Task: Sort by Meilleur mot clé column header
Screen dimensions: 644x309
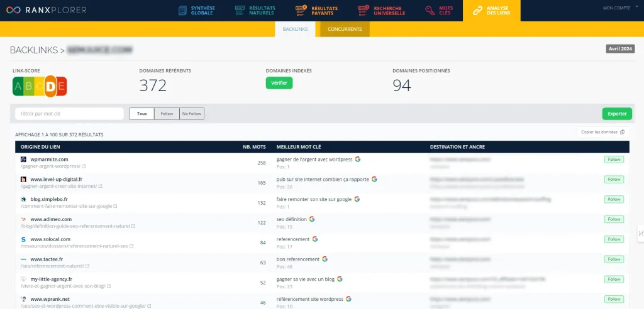Action: 300,147
